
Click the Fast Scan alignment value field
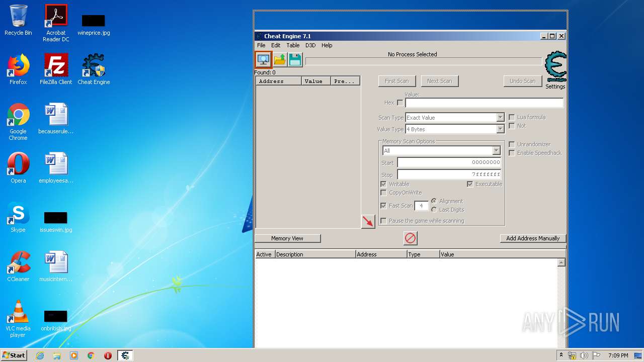[x=421, y=206]
